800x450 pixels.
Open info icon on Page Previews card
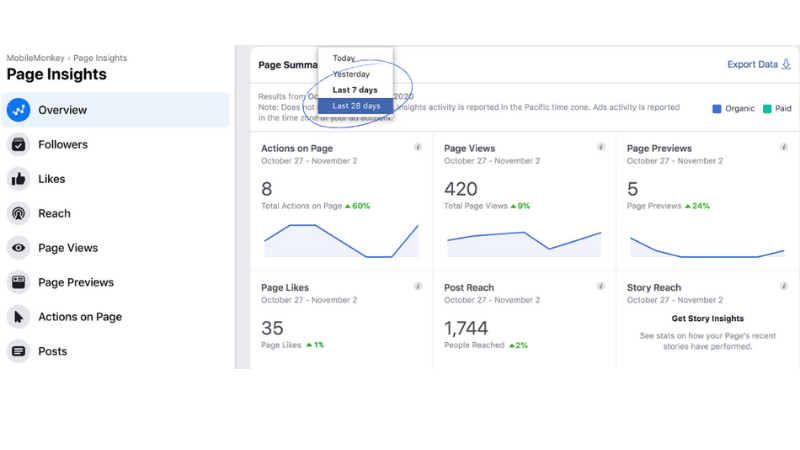point(784,147)
